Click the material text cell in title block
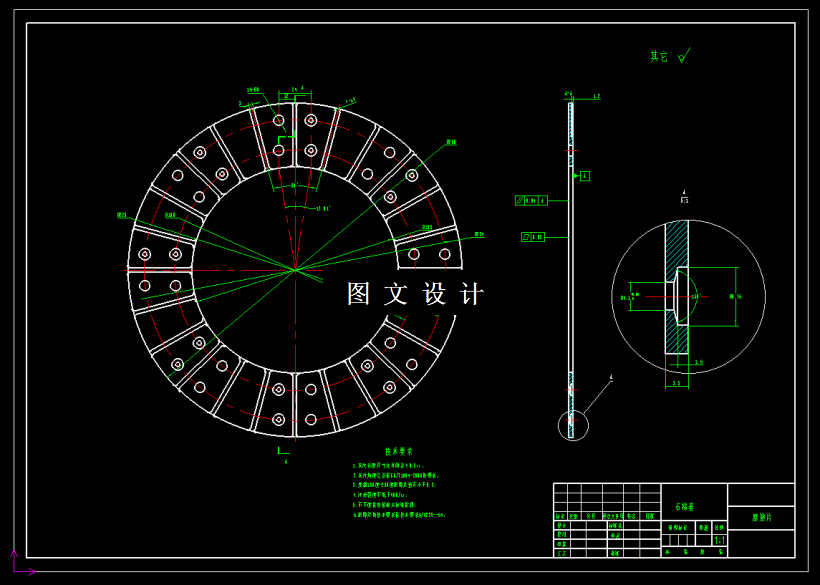The width and height of the screenshot is (820, 585). coord(694,502)
